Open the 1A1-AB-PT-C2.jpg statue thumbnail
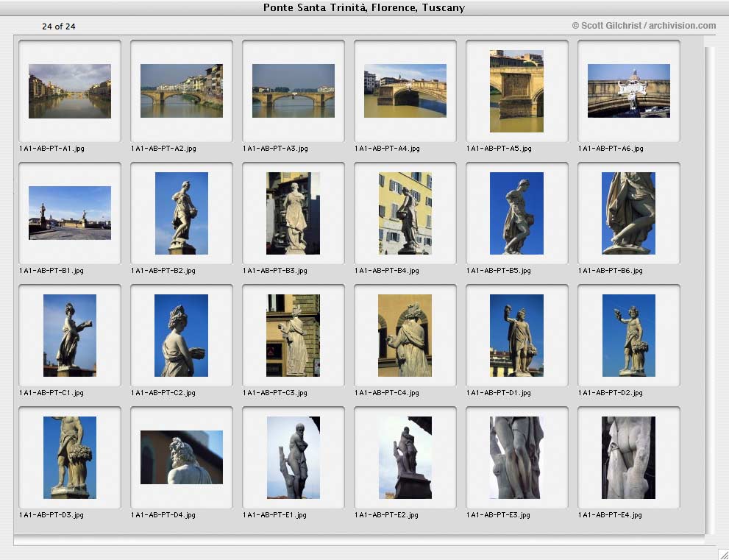Screen dimensions: 729x560 point(181,336)
